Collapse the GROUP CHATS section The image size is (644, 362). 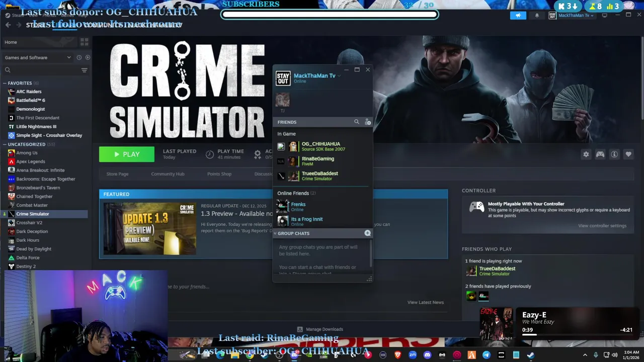point(275,233)
